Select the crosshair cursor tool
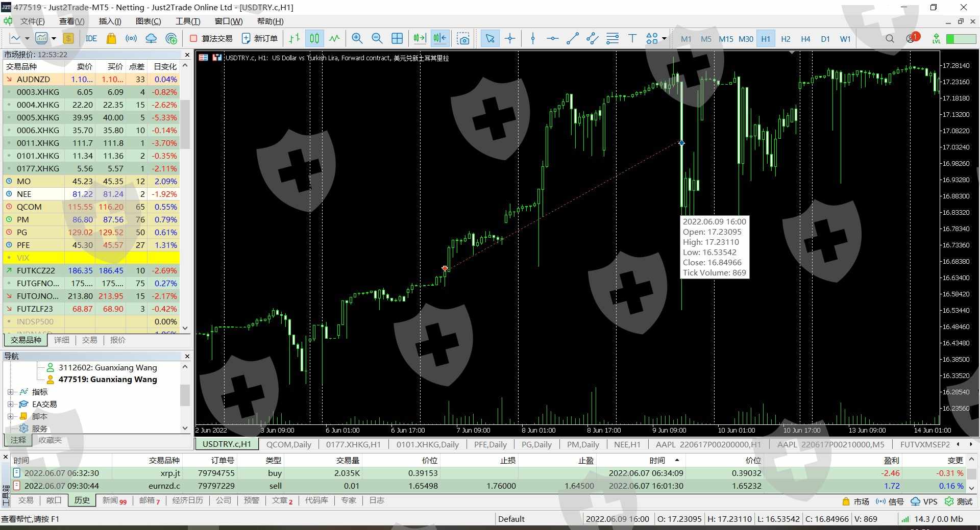The image size is (980, 530). coord(510,38)
